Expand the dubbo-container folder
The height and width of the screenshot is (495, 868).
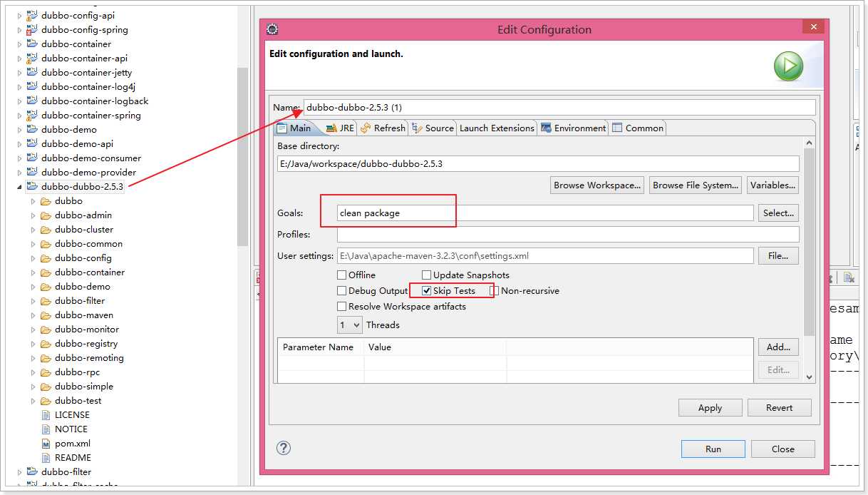click(x=33, y=272)
